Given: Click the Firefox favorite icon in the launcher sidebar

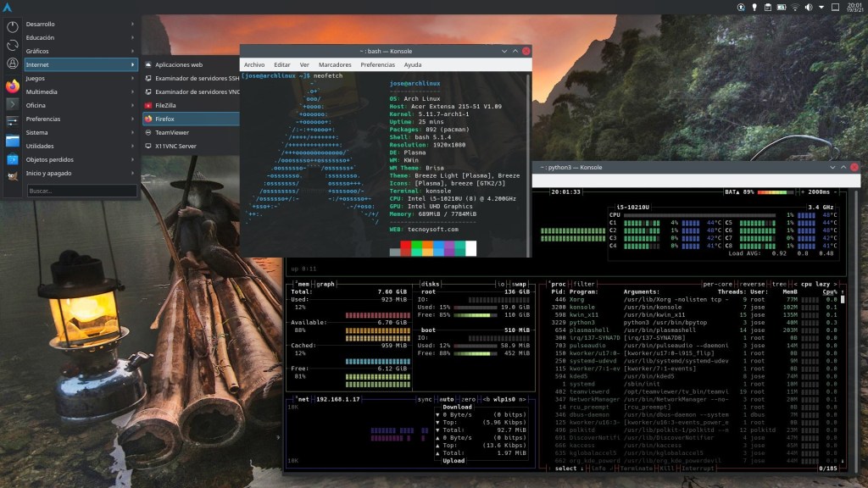Looking at the screenshot, I should click(13, 86).
